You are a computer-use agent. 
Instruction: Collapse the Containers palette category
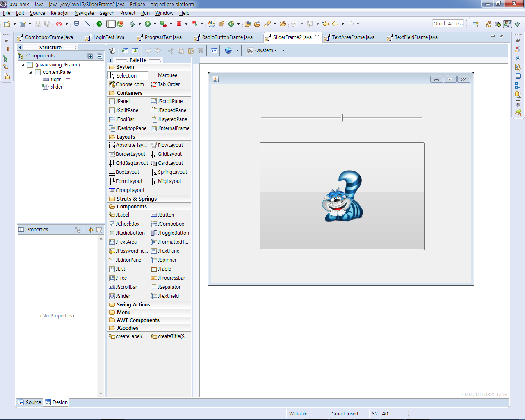(149, 93)
